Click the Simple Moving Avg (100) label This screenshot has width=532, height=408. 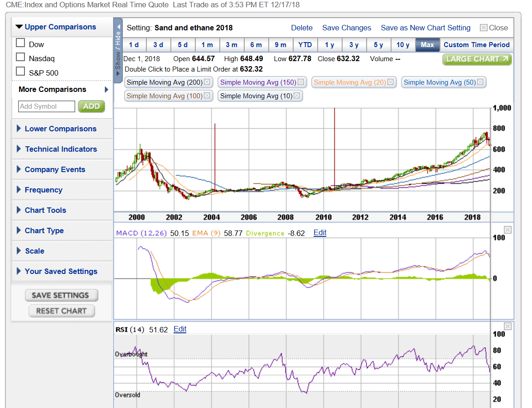pyautogui.click(x=164, y=96)
